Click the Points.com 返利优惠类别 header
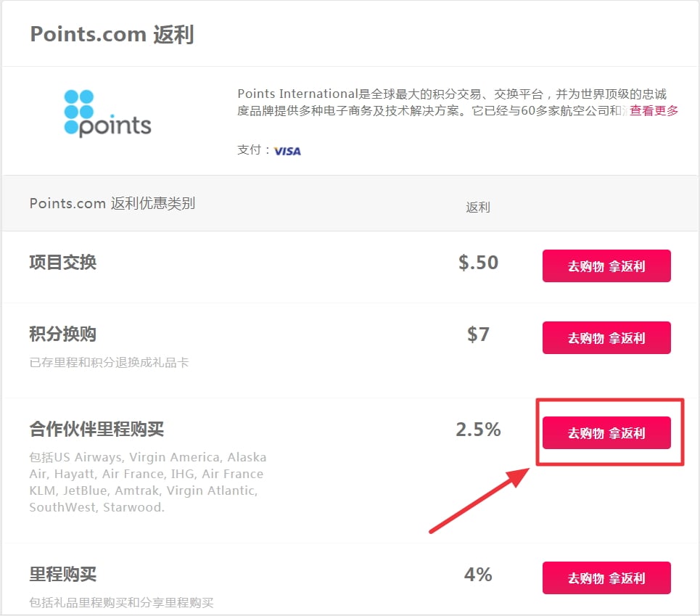The image size is (700, 616). (112, 204)
